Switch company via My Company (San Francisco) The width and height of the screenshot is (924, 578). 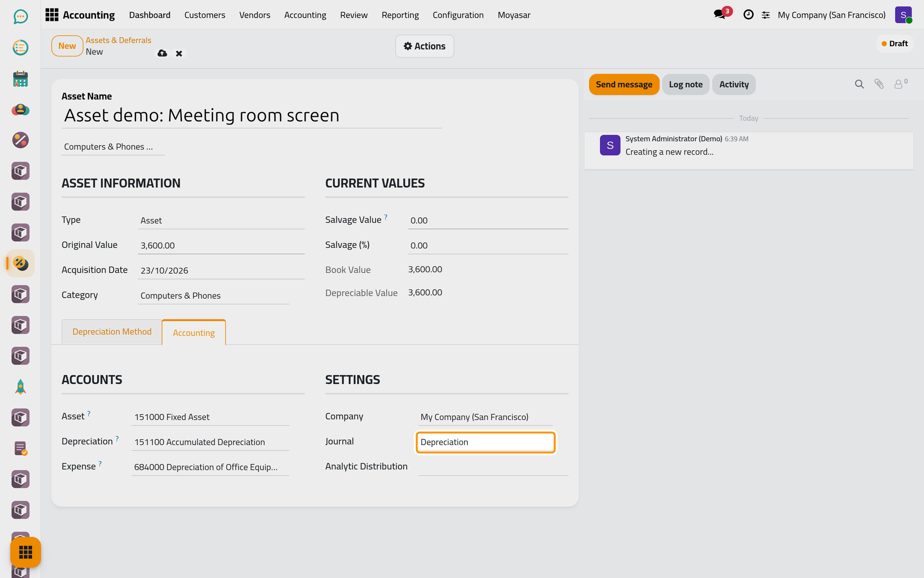coord(832,15)
